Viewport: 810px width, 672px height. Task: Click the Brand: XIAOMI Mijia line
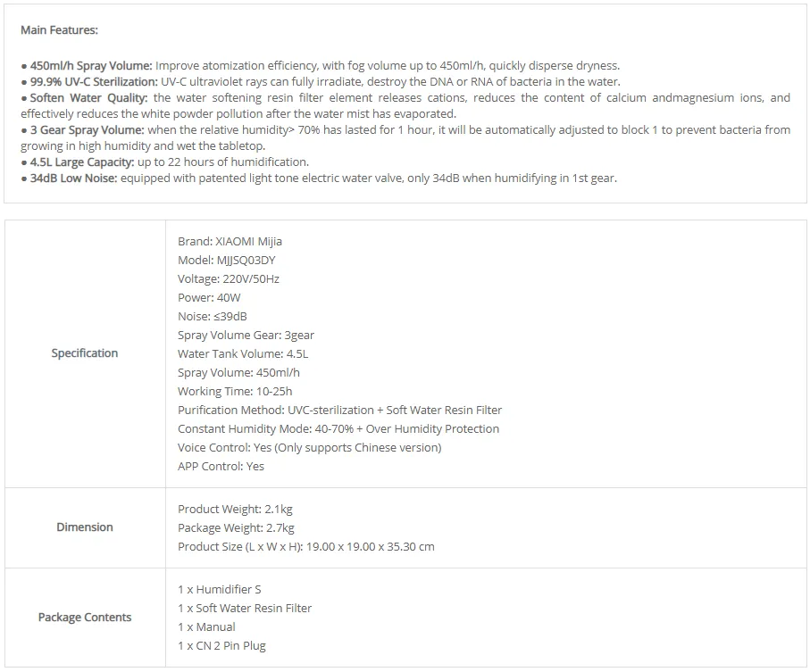(230, 242)
